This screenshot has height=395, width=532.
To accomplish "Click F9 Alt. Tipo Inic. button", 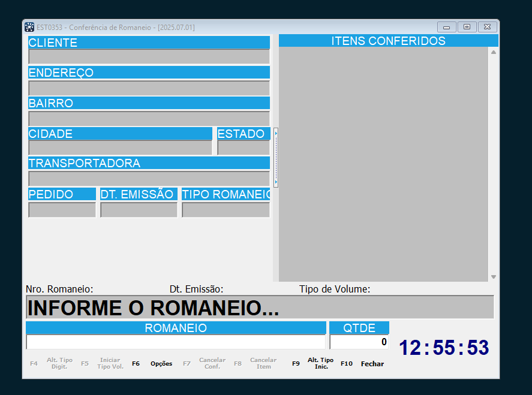I will [x=313, y=363].
